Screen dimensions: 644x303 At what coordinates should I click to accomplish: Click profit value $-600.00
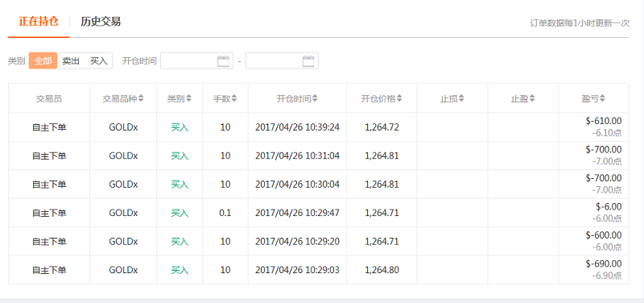coord(604,235)
